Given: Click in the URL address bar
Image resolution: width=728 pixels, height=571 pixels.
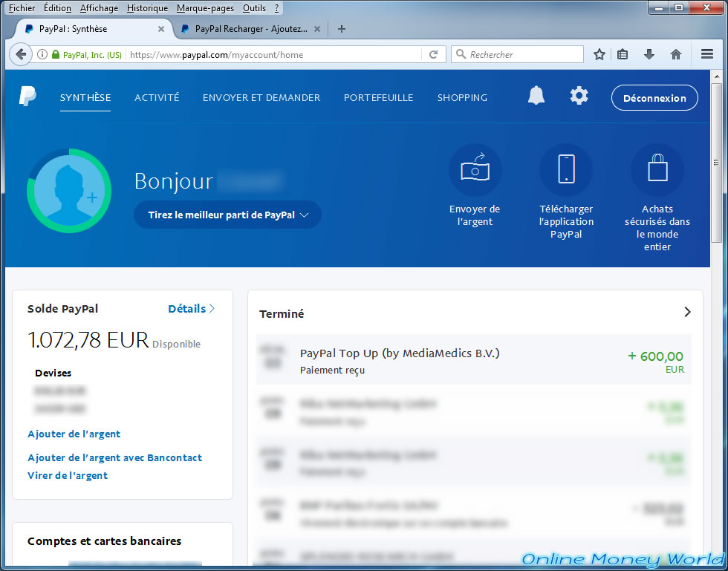Looking at the screenshot, I should (274, 55).
